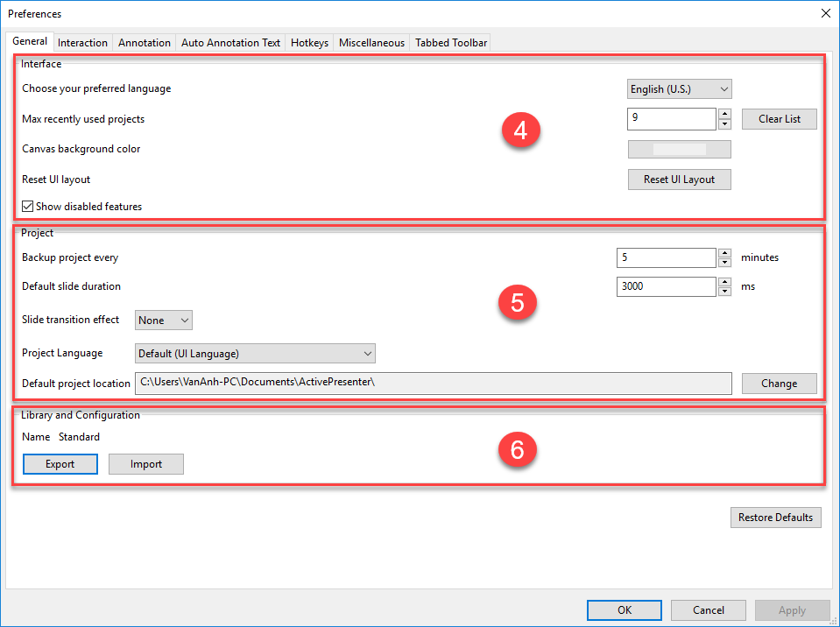The image size is (840, 627).
Task: Open the preferred language dropdown
Action: coord(679,88)
